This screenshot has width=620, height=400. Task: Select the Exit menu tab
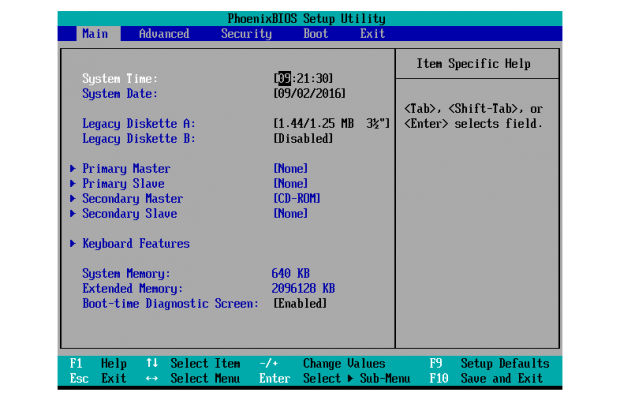coord(372,34)
